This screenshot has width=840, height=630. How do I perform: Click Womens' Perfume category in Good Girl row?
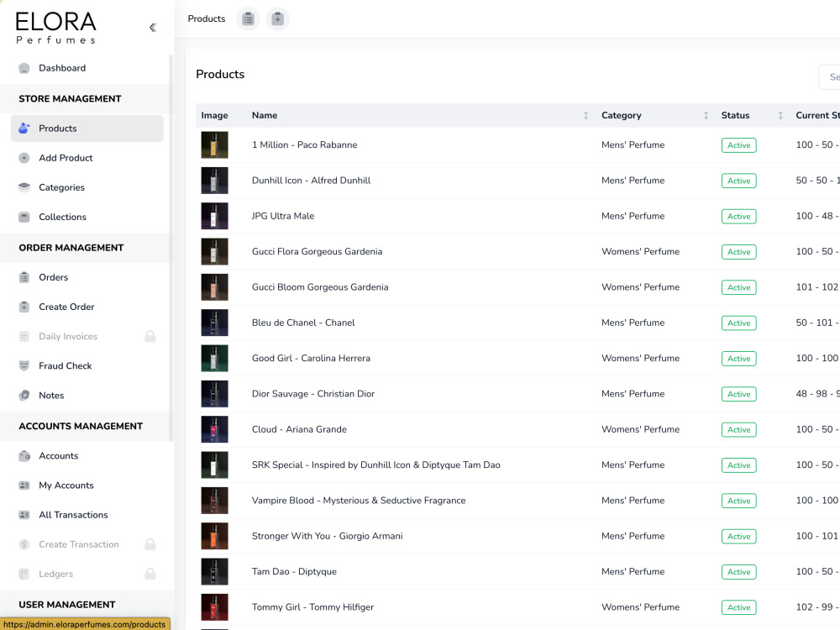(640, 358)
